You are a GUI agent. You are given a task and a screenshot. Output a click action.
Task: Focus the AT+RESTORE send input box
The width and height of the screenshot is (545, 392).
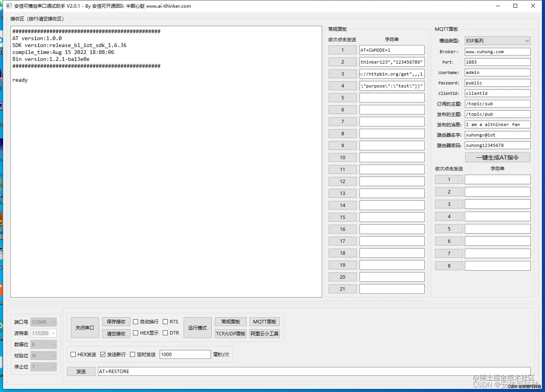pyautogui.click(x=314, y=372)
